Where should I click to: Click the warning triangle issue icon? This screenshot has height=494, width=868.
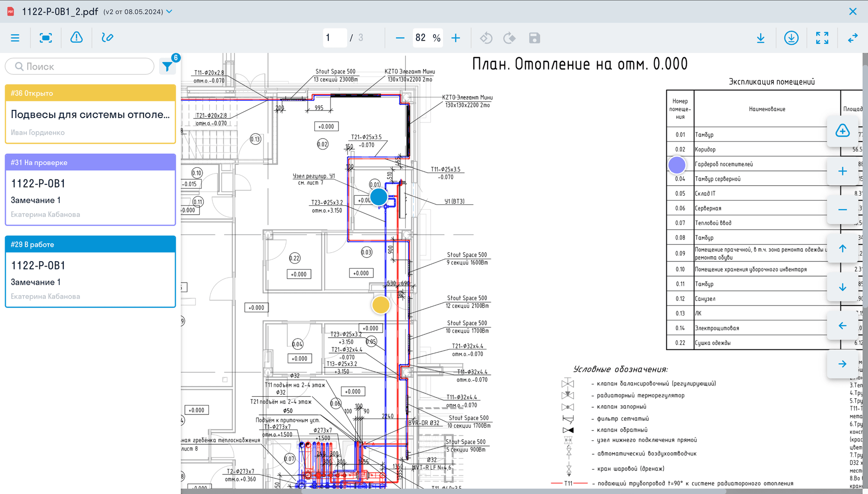pyautogui.click(x=76, y=38)
